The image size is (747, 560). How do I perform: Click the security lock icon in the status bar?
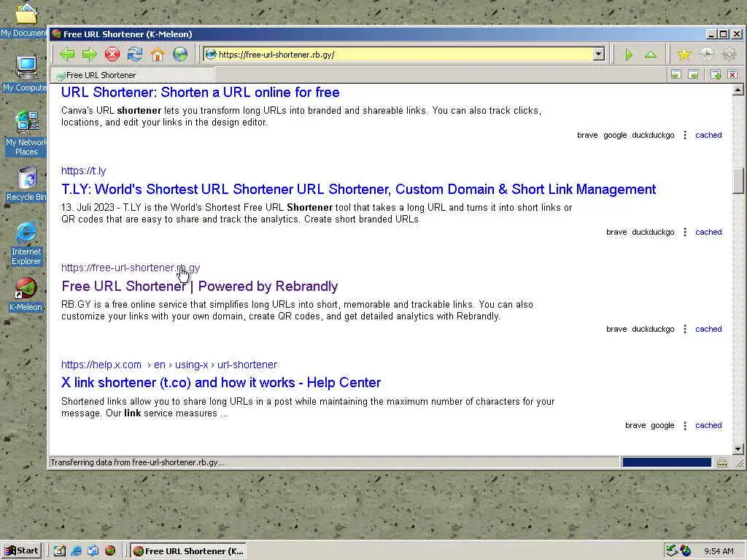pos(722,462)
